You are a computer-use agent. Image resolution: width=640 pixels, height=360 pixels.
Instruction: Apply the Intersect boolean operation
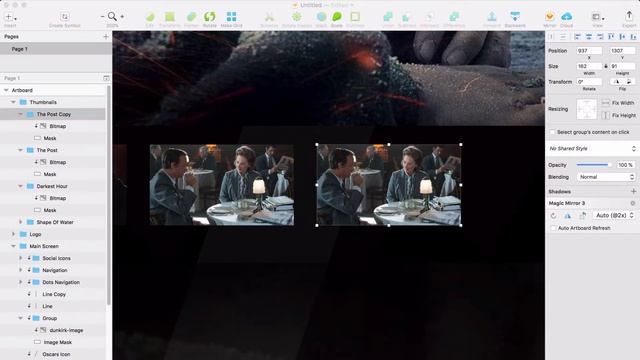429,17
